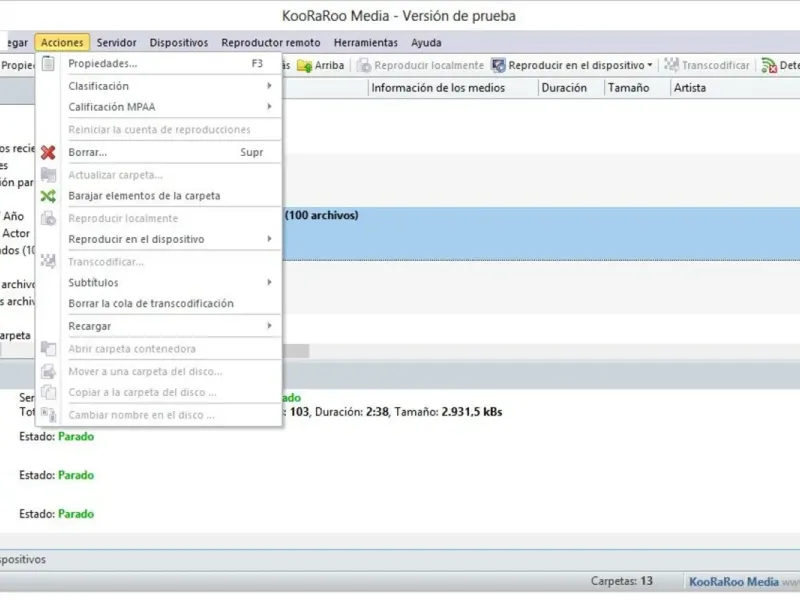Viewport: 800px width, 600px height.
Task: Open the Herramientas menu
Action: coord(365,42)
